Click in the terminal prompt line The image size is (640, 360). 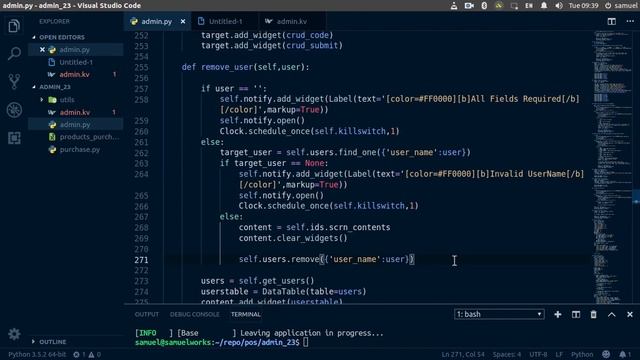[222, 342]
